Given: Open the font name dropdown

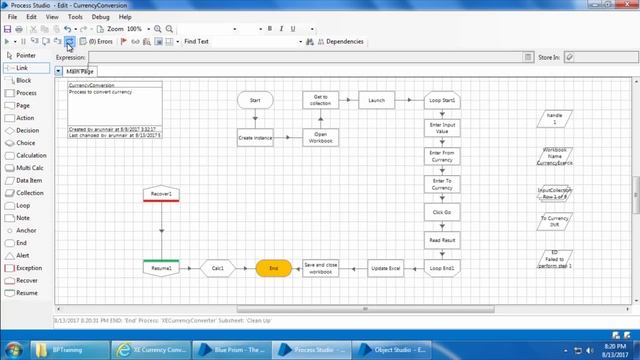Looking at the screenshot, I should [235, 29].
